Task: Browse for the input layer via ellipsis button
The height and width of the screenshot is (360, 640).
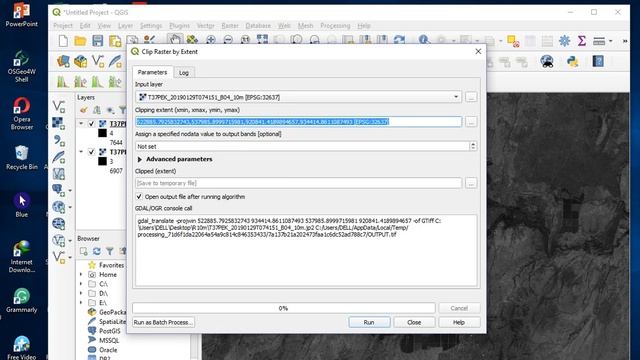Action: click(x=471, y=97)
